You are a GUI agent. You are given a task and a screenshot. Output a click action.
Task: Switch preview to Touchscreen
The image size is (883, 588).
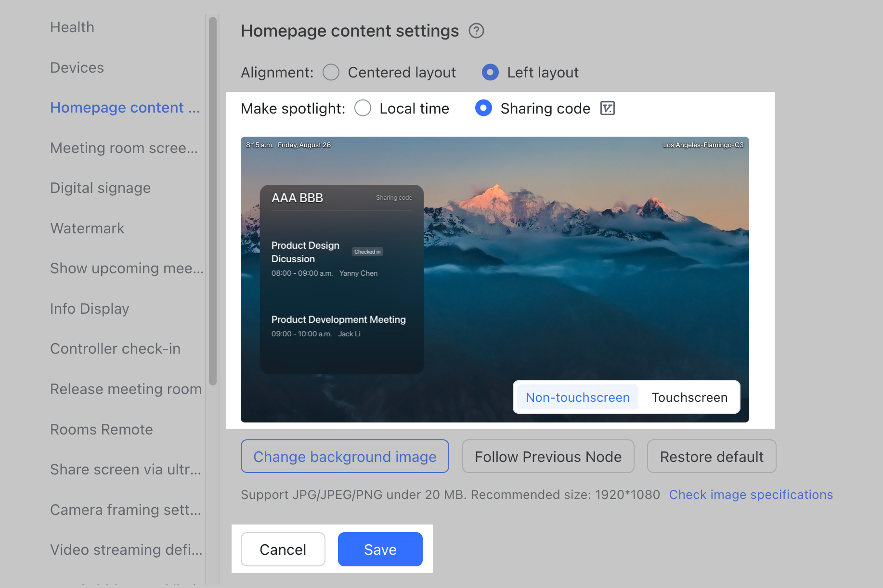689,397
